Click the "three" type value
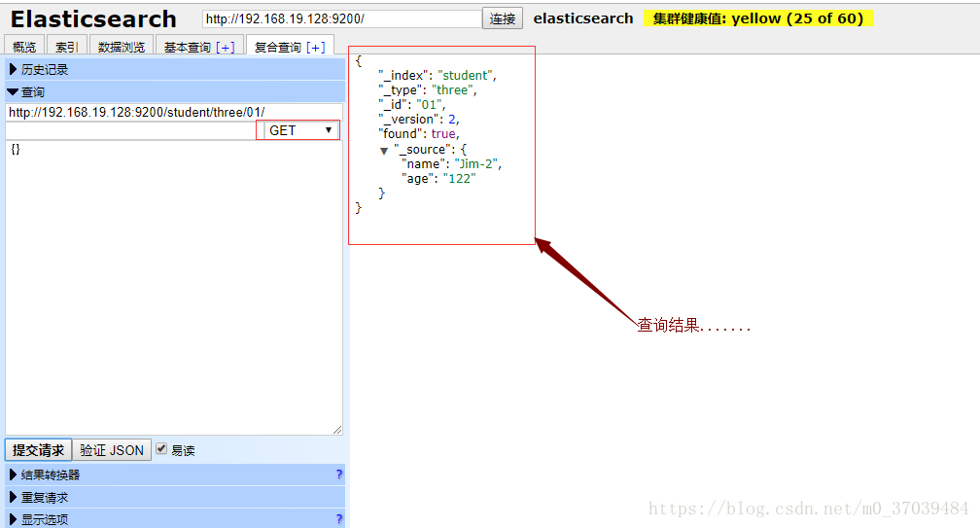 pyautogui.click(x=452, y=90)
